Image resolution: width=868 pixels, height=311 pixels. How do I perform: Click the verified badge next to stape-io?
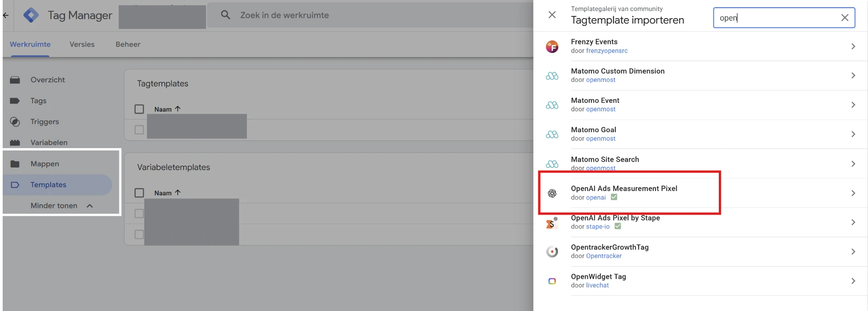[x=618, y=226]
